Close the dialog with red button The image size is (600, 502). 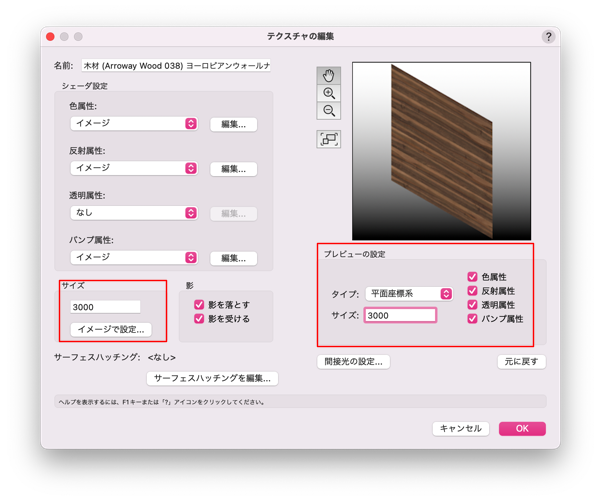[x=50, y=36]
